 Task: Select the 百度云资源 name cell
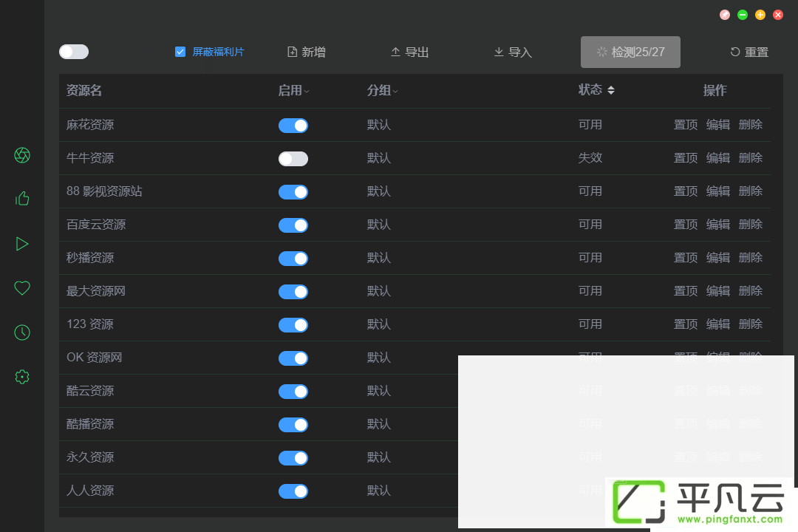coord(96,225)
